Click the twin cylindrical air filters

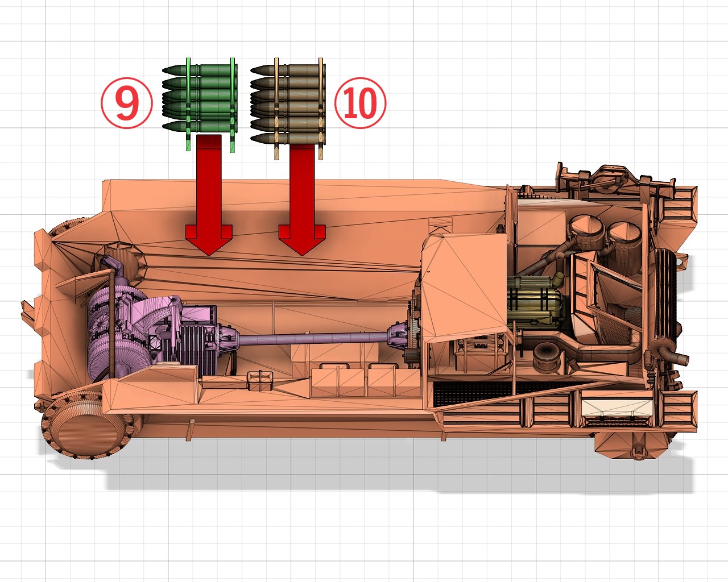[x=606, y=233]
